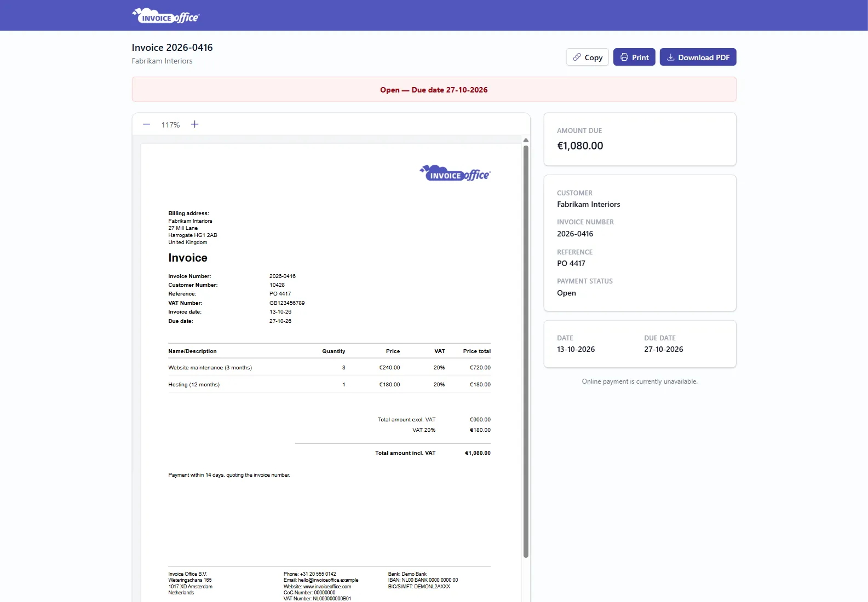
Task: Download the invoice as PDF
Action: coord(698,57)
